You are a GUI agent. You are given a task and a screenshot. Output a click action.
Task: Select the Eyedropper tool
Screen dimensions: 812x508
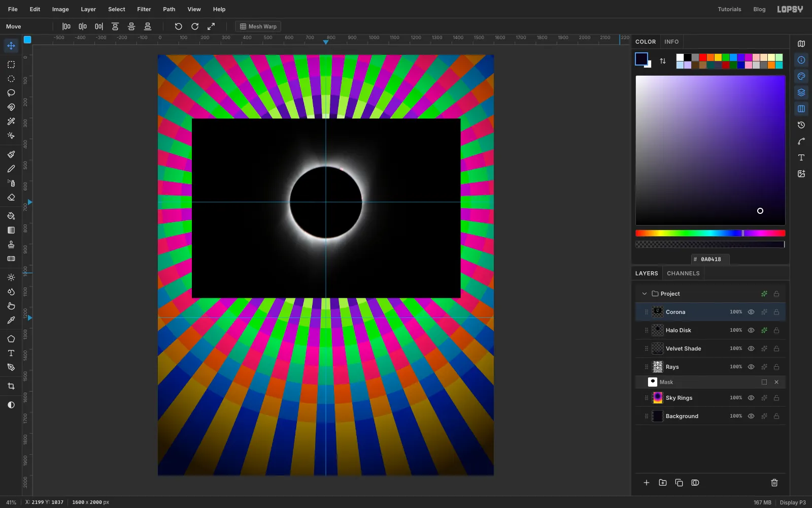coord(11,320)
